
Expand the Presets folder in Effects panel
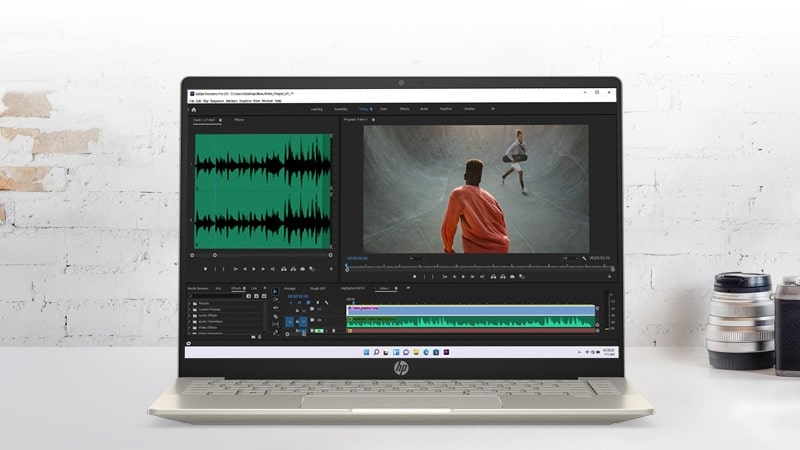click(190, 304)
